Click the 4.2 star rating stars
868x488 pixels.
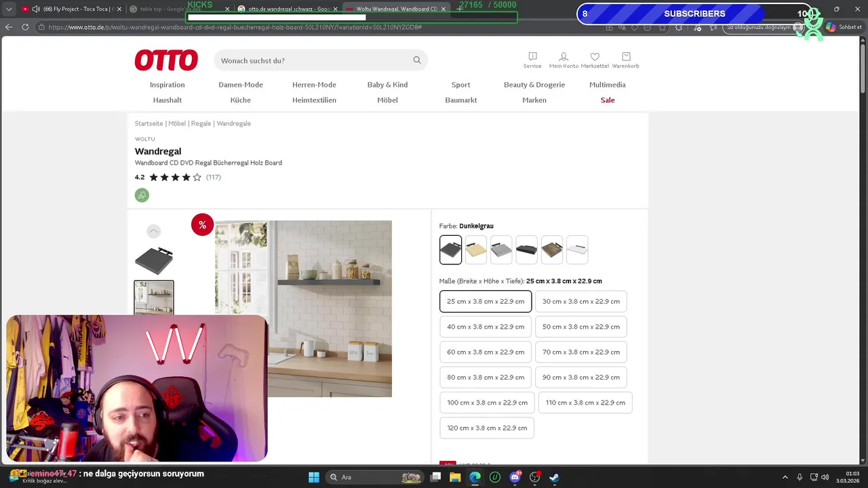pyautogui.click(x=175, y=178)
